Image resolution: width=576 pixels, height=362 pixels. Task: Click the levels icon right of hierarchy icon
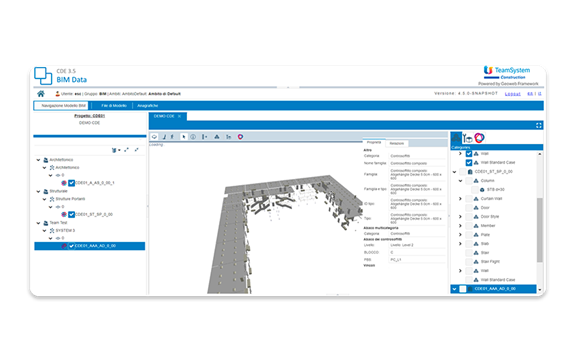click(x=228, y=137)
